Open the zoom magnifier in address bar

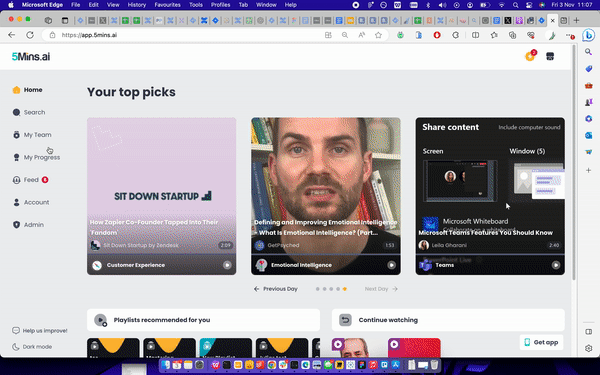pyautogui.click(x=345, y=35)
